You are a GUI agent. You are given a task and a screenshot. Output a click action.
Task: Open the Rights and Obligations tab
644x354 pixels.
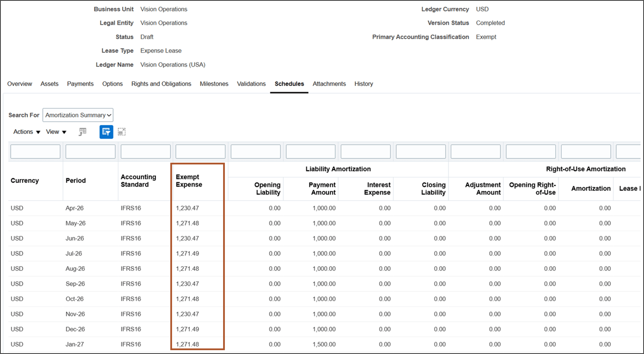tap(161, 84)
